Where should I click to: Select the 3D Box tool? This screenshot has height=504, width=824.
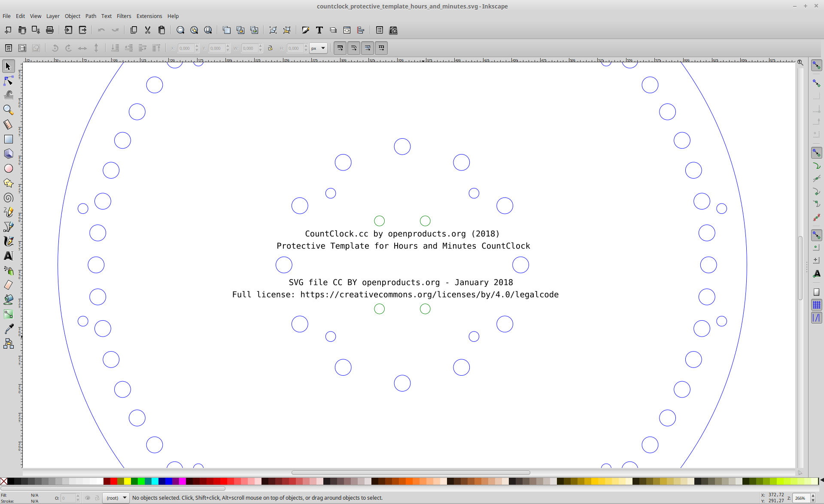8,154
